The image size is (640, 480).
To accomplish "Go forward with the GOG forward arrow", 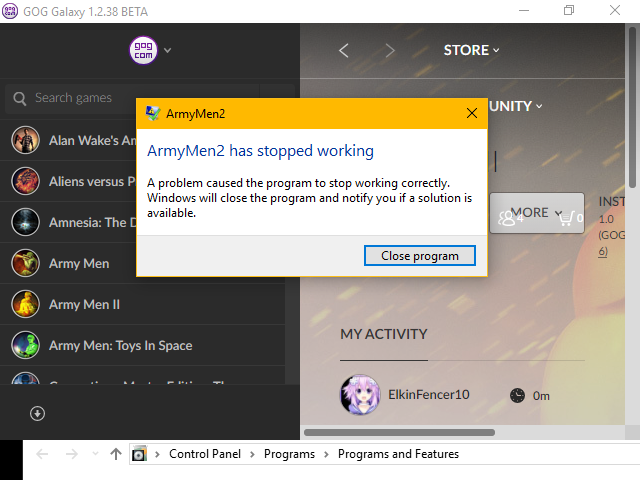I will [x=390, y=51].
